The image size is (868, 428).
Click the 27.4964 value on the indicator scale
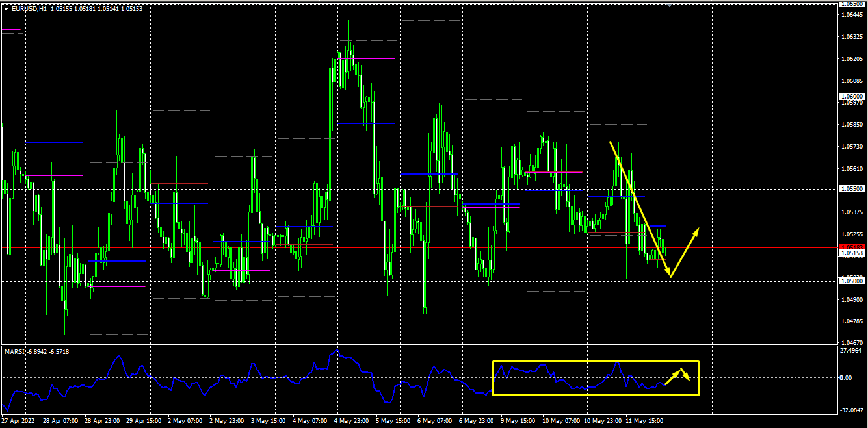point(852,351)
